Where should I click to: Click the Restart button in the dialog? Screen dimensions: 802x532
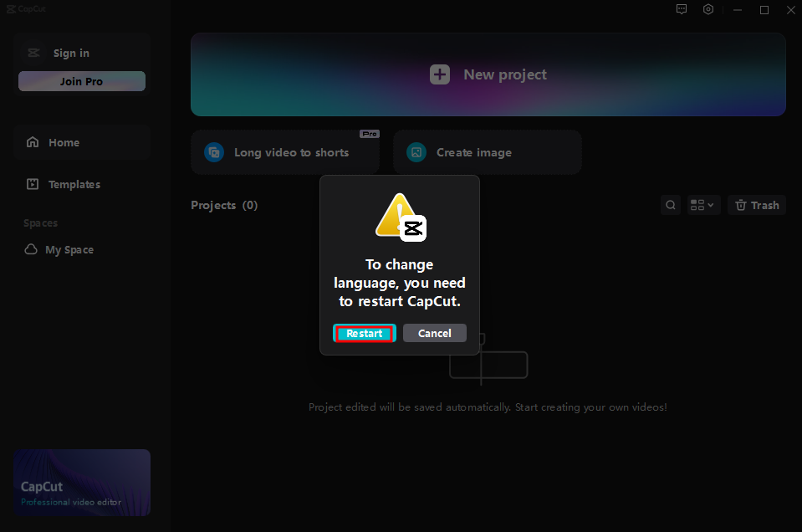(364, 333)
